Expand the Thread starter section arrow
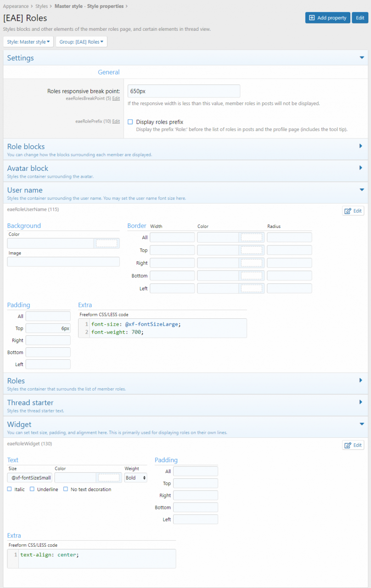Image resolution: width=371 pixels, height=588 pixels. coord(361,402)
